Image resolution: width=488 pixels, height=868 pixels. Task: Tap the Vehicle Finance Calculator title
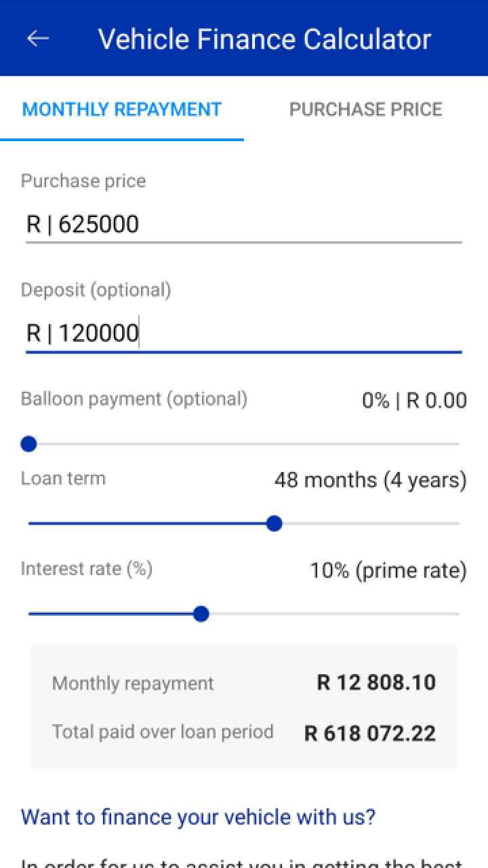click(264, 39)
